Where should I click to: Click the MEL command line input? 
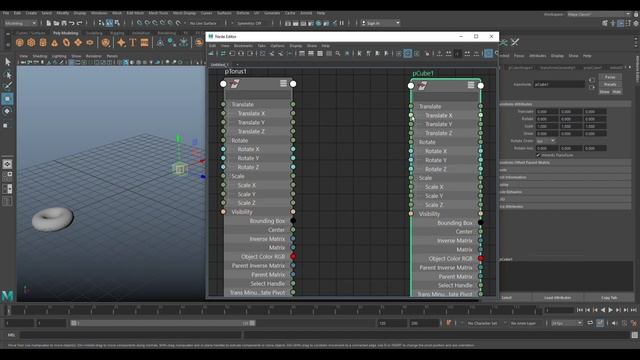(x=131, y=335)
